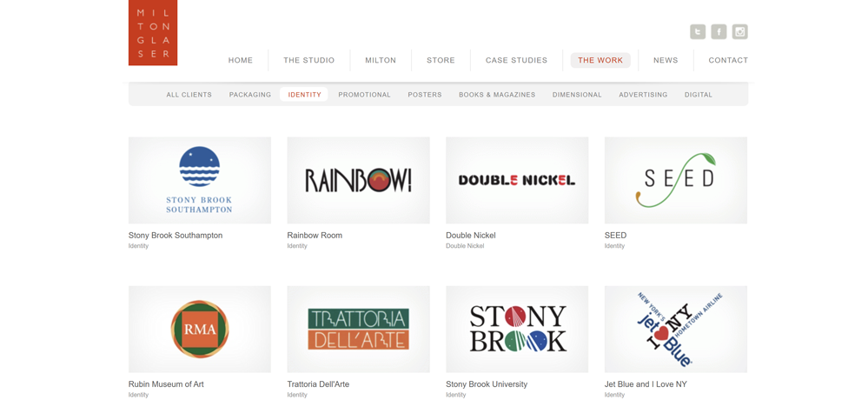This screenshot has width=868, height=420.
Task: Open the RMA Rubin Museum logo
Action: (200, 330)
